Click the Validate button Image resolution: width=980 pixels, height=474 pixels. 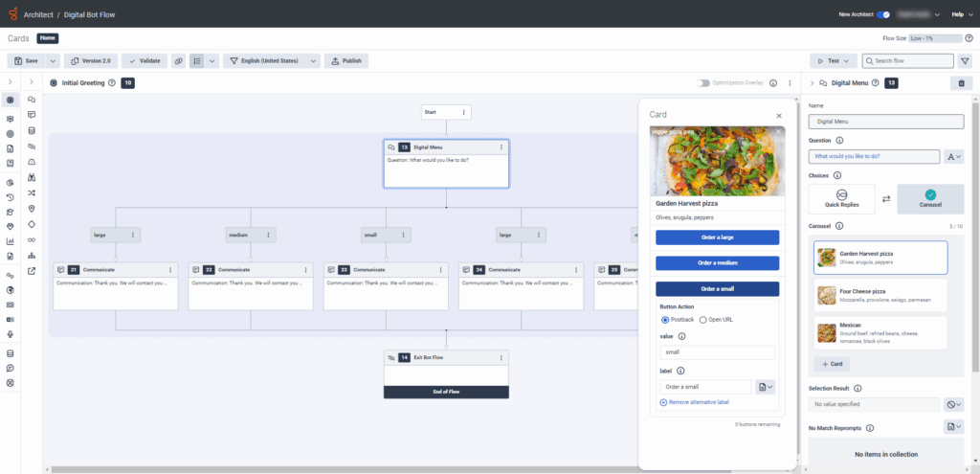click(145, 61)
